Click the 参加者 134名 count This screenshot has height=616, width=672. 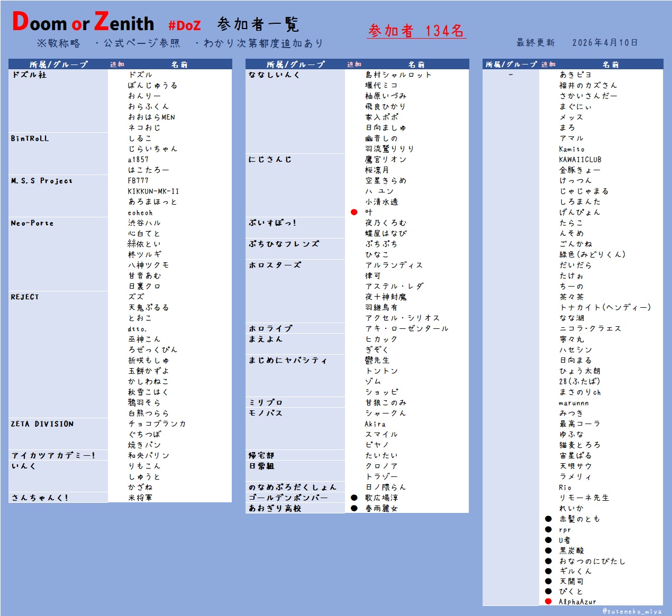click(416, 31)
